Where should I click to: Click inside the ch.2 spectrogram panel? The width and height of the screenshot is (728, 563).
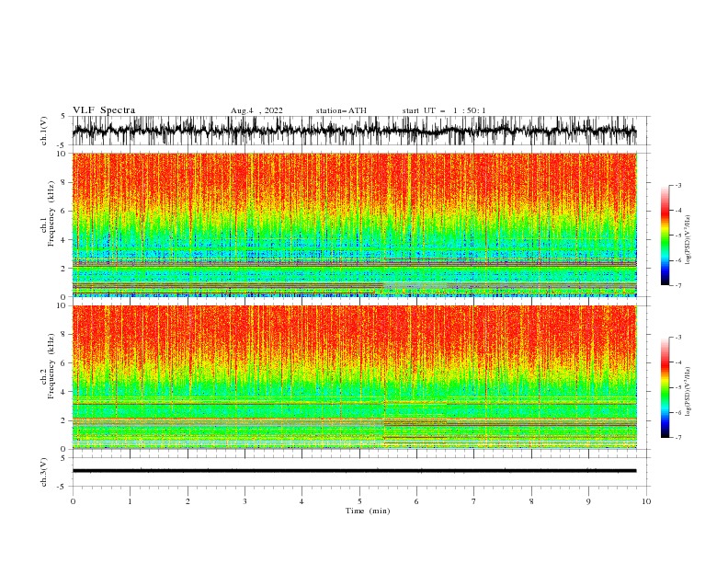point(354,377)
